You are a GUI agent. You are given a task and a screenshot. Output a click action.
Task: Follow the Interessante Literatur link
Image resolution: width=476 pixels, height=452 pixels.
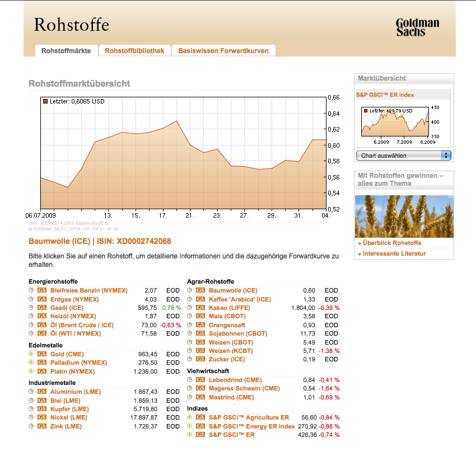click(394, 253)
